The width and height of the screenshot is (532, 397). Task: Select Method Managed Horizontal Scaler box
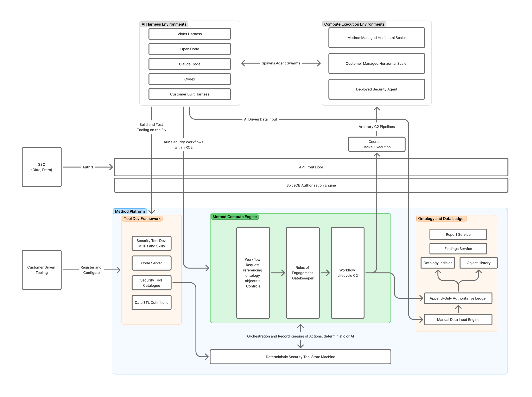(376, 38)
